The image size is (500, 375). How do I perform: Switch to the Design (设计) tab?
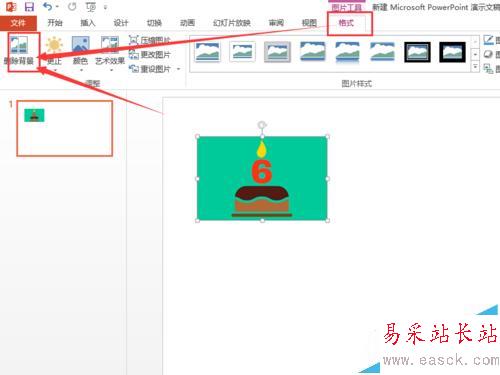pos(121,23)
